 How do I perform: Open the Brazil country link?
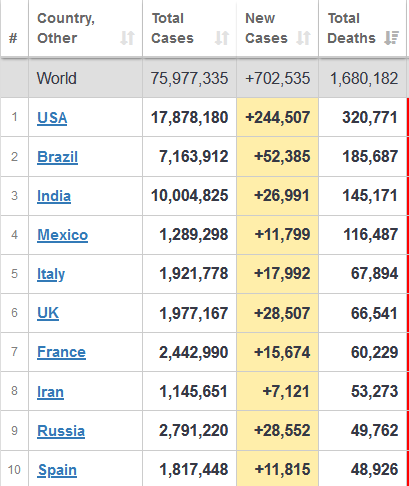tap(57, 157)
